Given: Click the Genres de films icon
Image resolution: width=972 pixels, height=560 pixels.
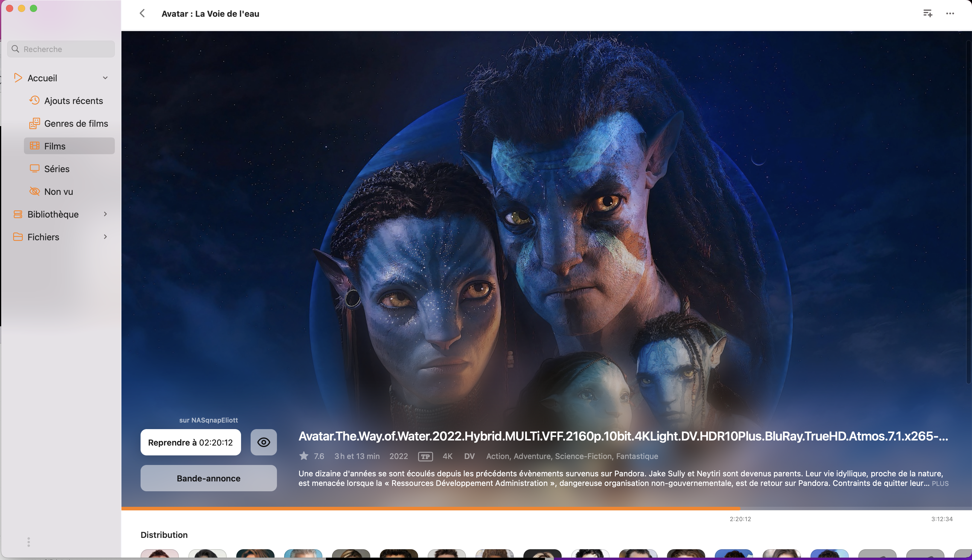Looking at the screenshot, I should pos(34,123).
